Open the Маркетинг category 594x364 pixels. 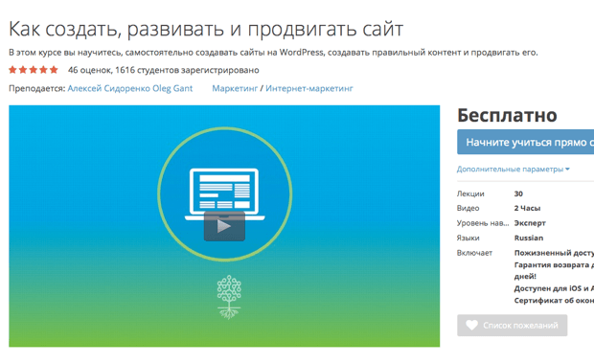[235, 88]
